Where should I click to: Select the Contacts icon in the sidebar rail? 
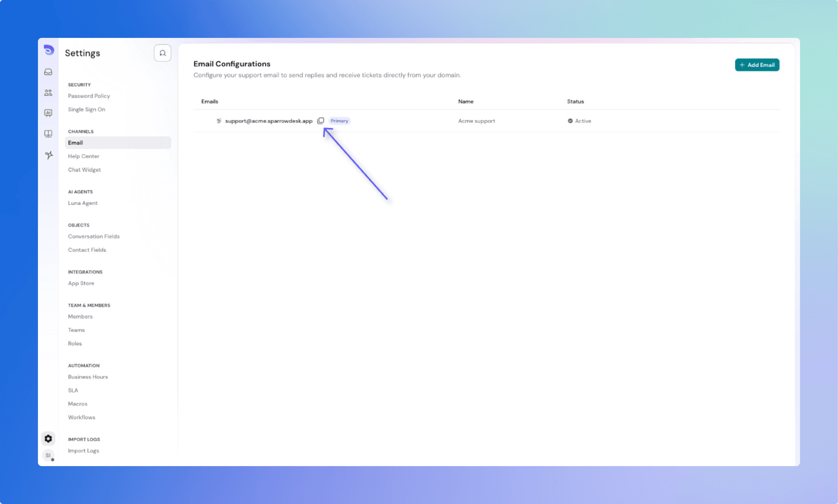coord(48,92)
